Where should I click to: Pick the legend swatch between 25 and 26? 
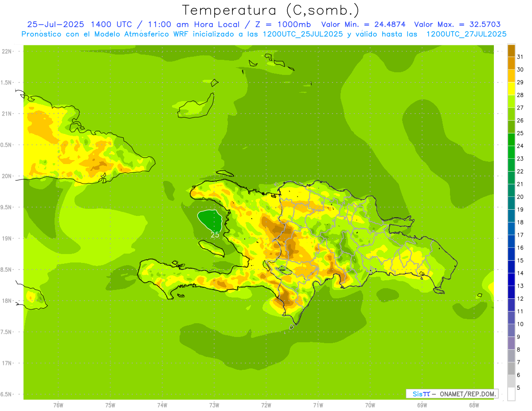(511, 127)
